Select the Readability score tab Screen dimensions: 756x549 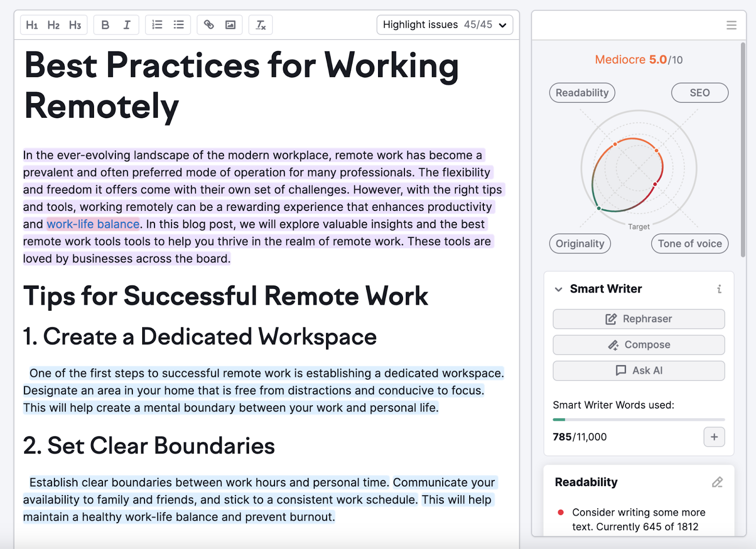point(582,93)
